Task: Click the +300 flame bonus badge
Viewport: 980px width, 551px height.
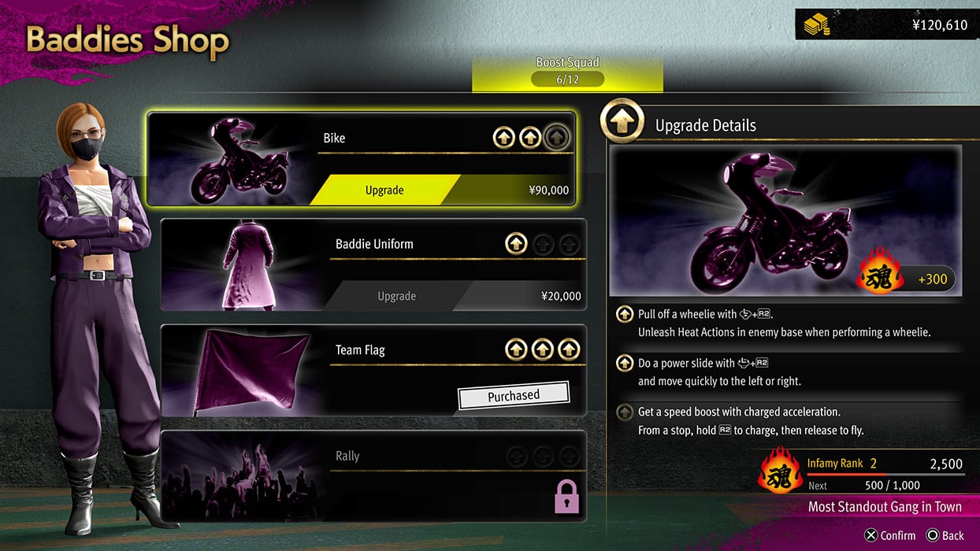Action: tap(908, 279)
